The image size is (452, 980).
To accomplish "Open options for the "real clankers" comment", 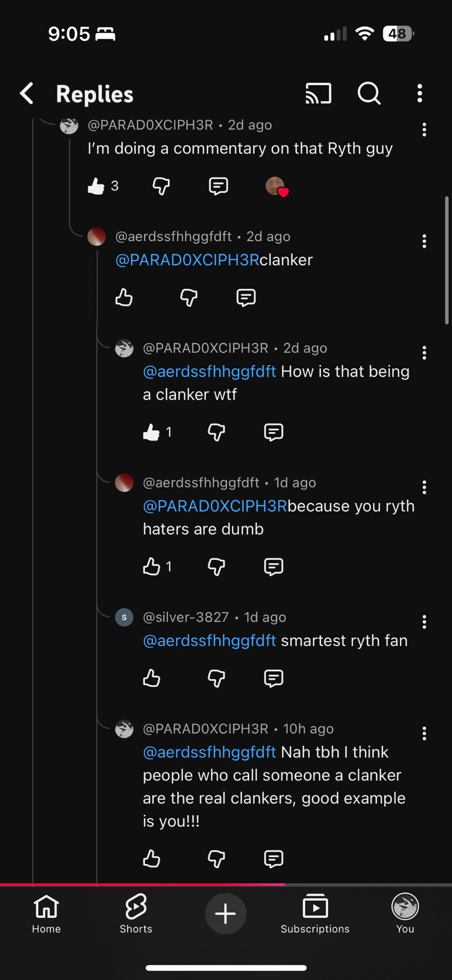I will click(x=424, y=733).
